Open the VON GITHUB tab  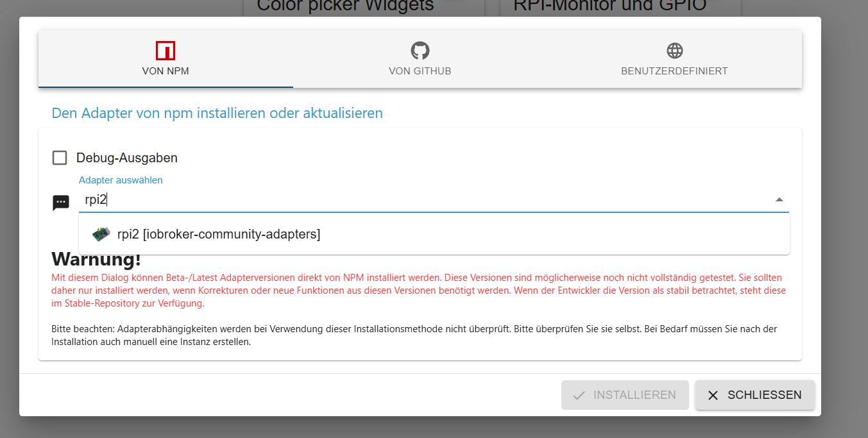[420, 59]
